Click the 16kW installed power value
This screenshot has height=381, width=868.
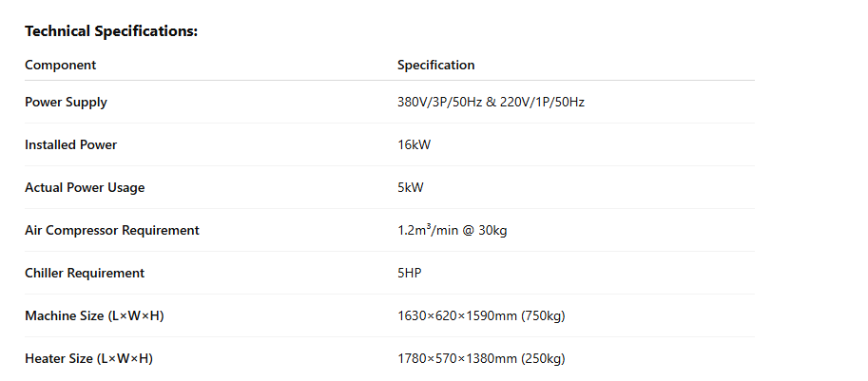[415, 144]
